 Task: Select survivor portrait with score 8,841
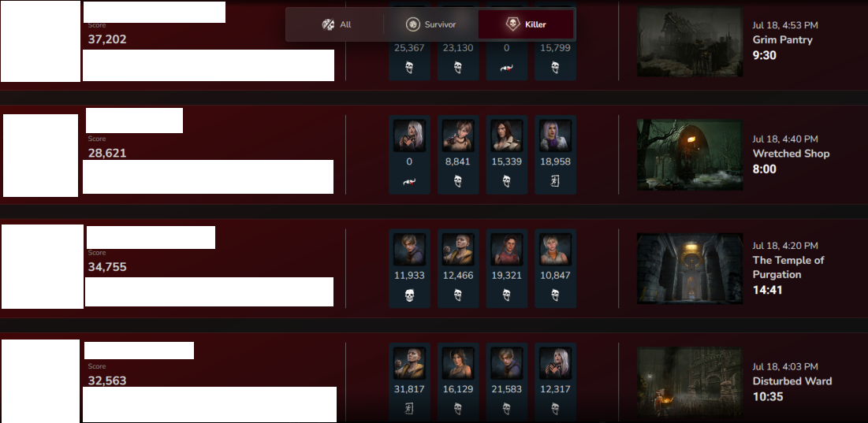point(458,135)
